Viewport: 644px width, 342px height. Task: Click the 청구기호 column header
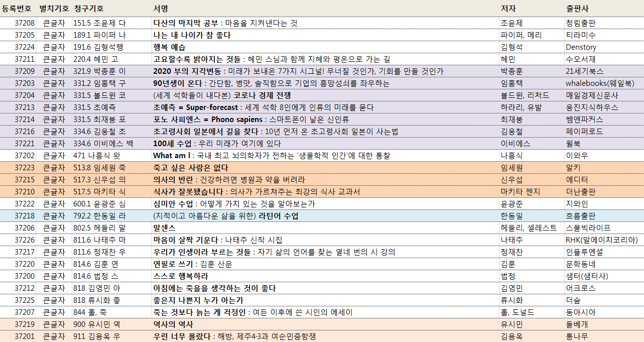pos(89,9)
